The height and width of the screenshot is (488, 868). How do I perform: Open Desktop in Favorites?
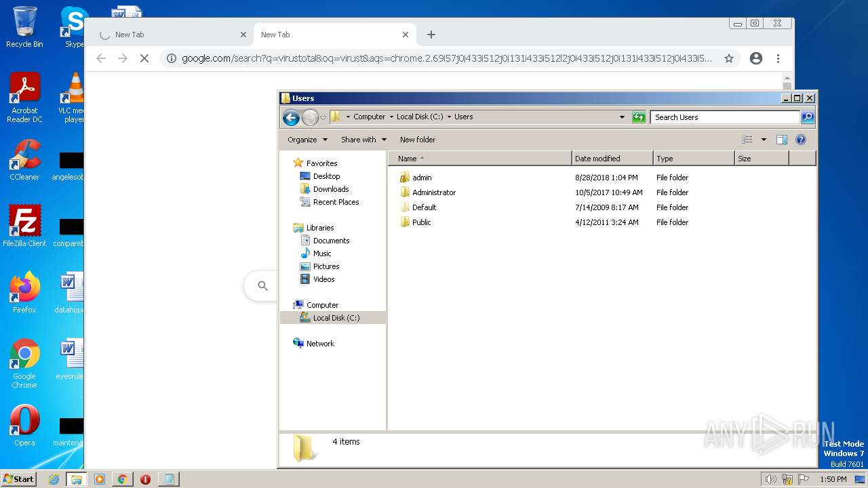[320, 176]
